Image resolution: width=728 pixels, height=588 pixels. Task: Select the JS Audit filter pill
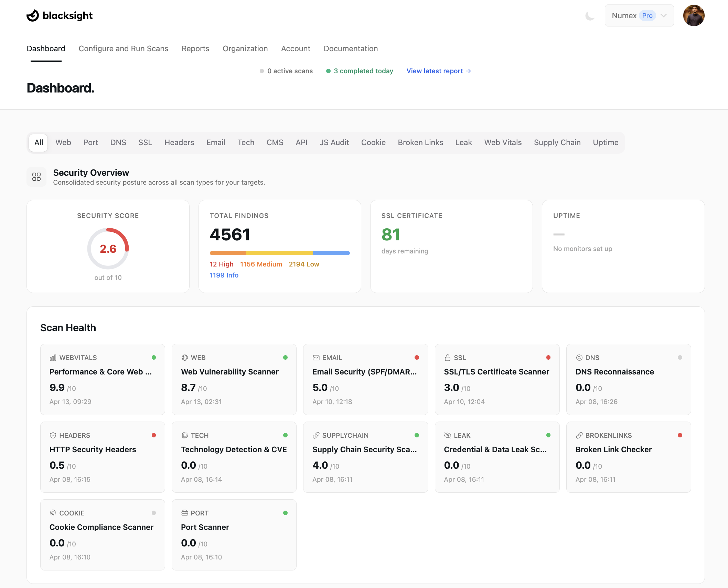tap(334, 142)
